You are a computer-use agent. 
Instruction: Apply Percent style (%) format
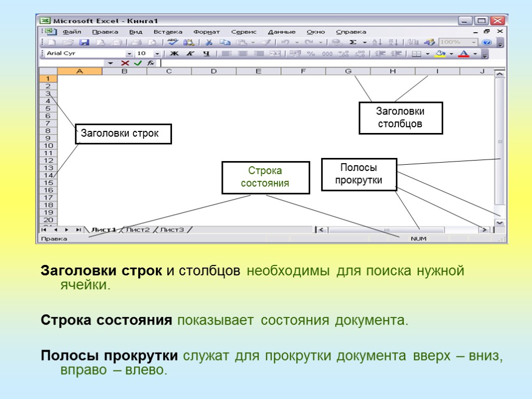[x=311, y=54]
